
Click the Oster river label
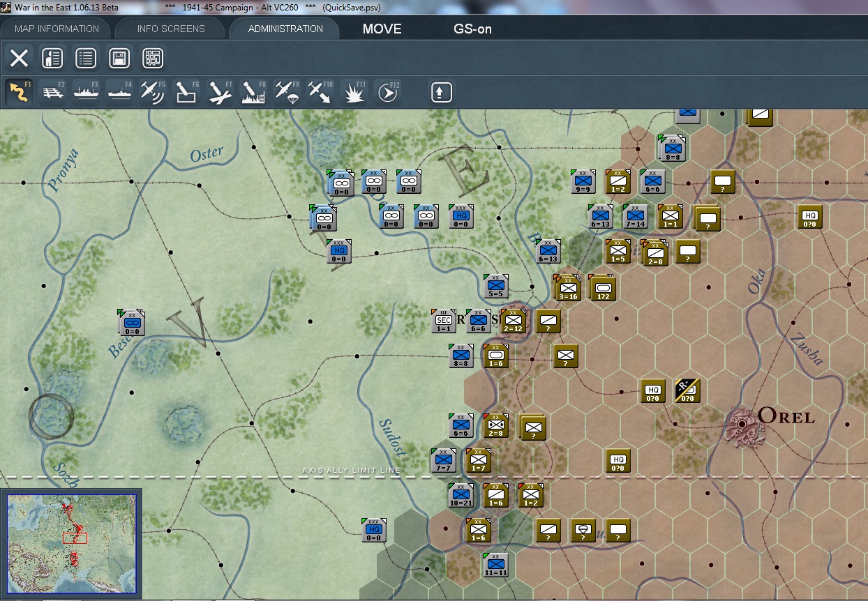tap(207, 153)
